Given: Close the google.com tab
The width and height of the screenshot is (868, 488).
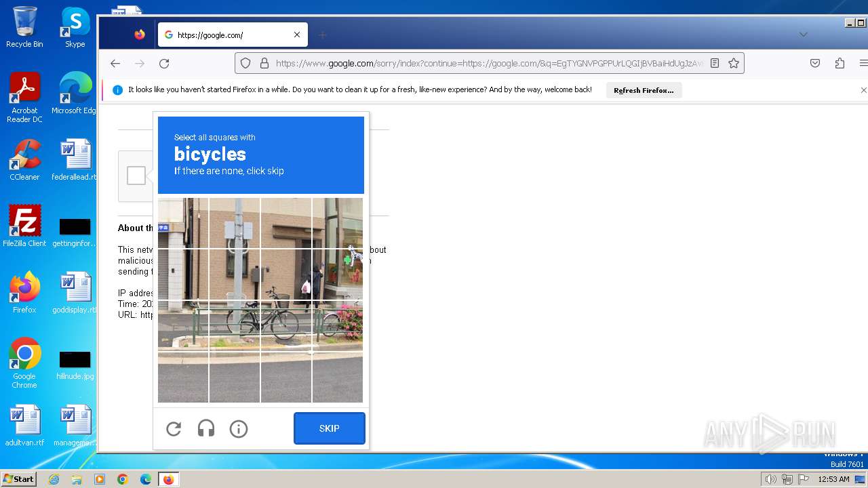Looking at the screenshot, I should click(x=297, y=35).
